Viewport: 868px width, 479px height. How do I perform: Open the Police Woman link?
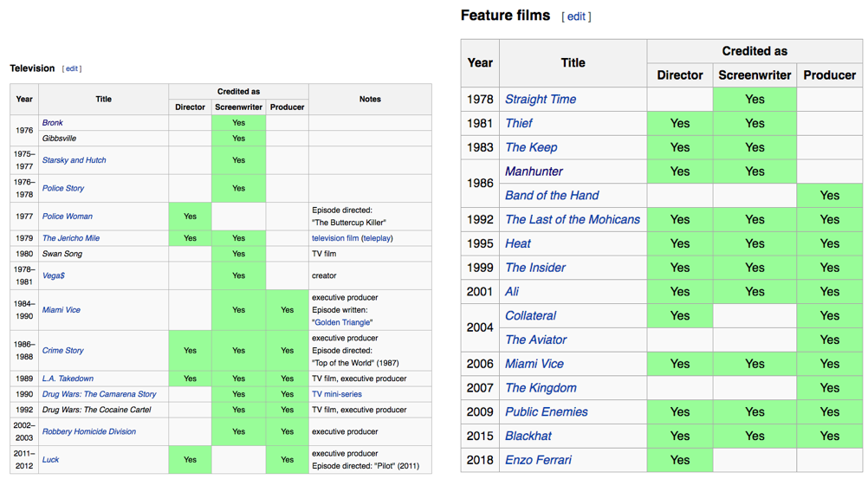pos(67,217)
